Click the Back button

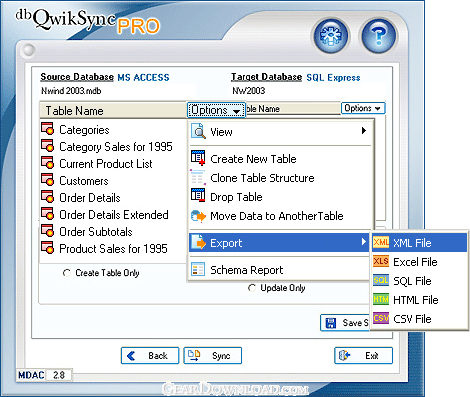[150, 356]
